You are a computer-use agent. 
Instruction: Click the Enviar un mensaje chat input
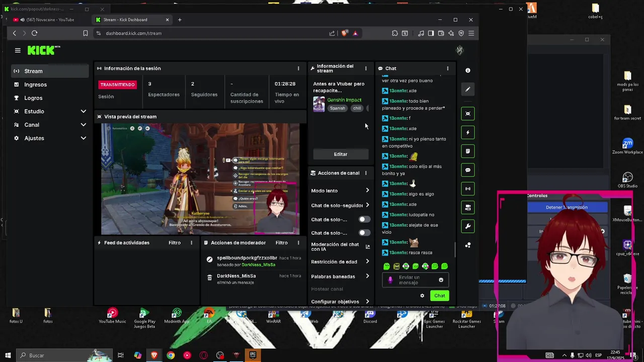click(x=415, y=280)
